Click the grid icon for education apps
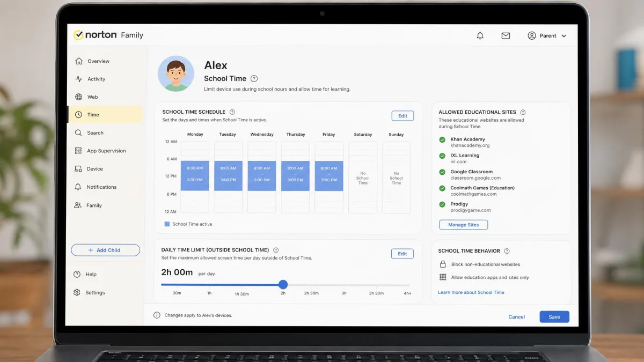The height and width of the screenshot is (362, 644). (443, 277)
